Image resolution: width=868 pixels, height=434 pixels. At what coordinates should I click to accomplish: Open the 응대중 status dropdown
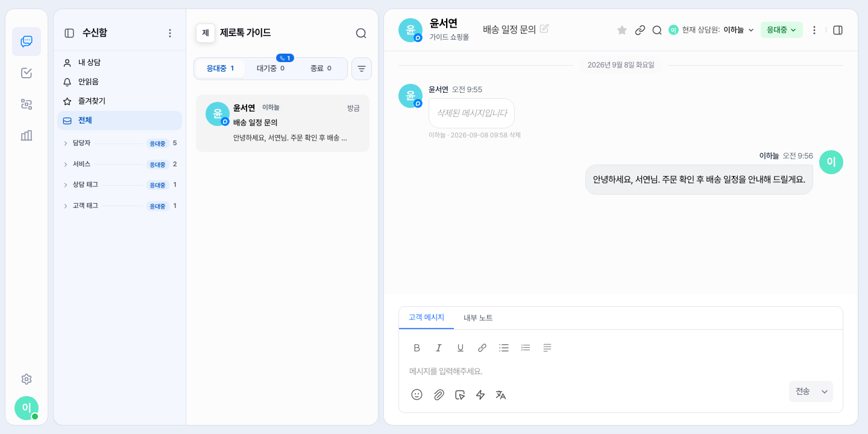[782, 30]
